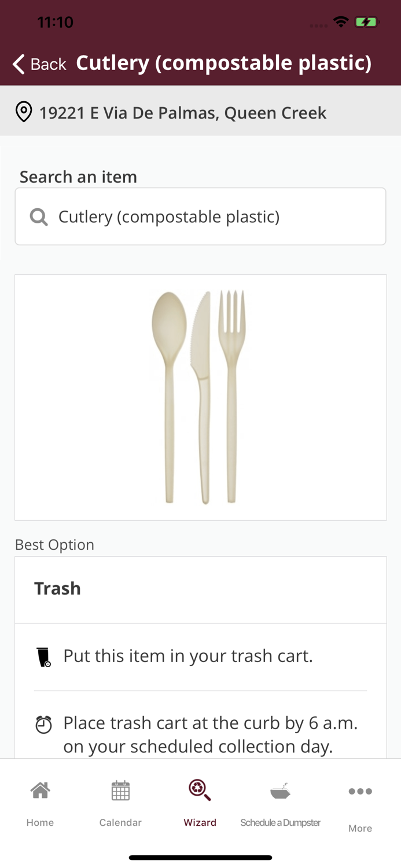Tap the alarm clock icon
Image resolution: width=401 pixels, height=868 pixels.
44,724
